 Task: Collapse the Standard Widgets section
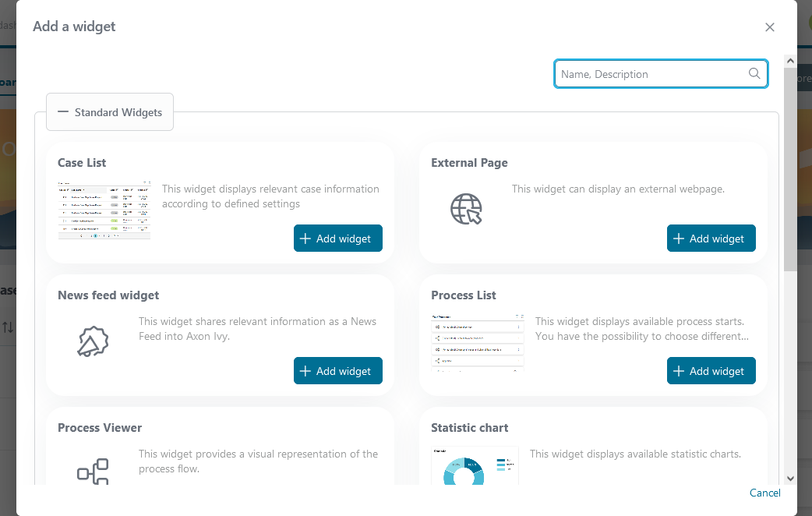110,112
